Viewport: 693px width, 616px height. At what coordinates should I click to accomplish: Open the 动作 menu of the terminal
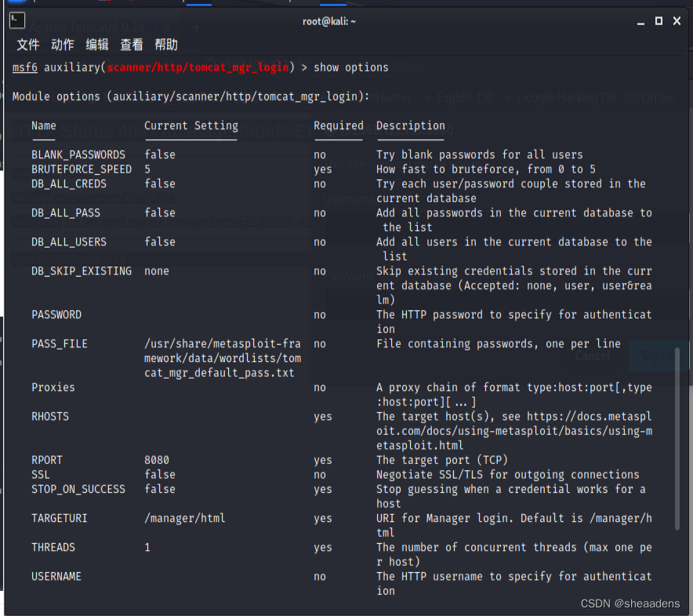62,45
